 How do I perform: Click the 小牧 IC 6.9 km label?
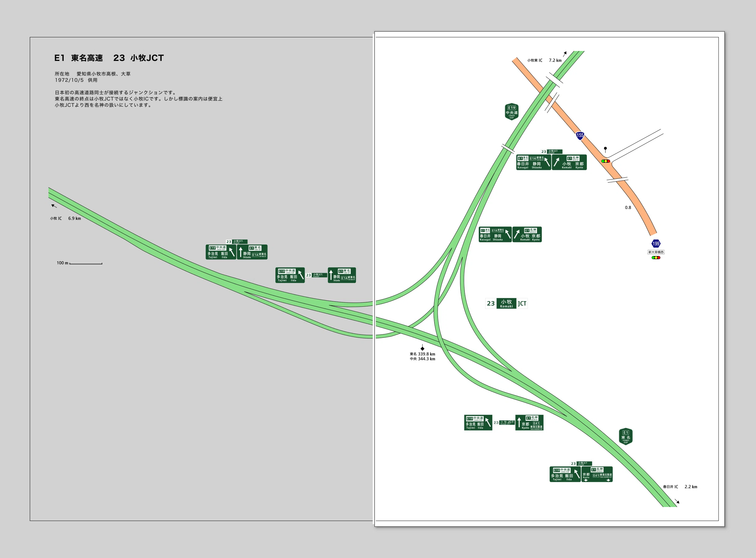[x=66, y=219]
